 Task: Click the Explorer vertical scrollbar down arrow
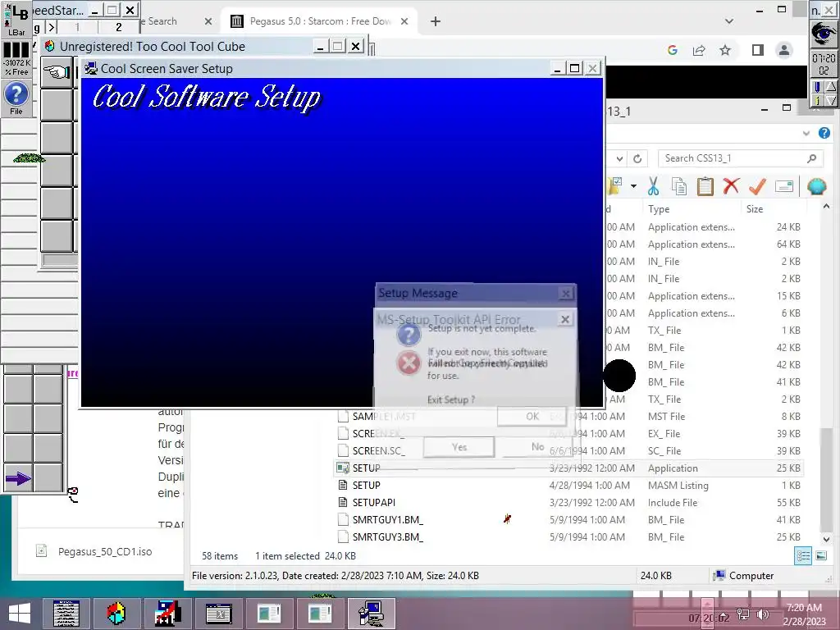click(826, 539)
